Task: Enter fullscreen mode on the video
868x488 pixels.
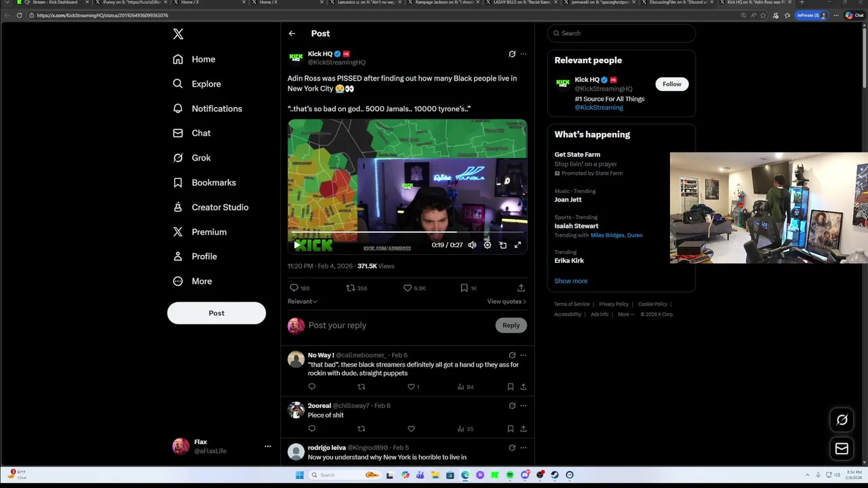Action: [x=517, y=245]
